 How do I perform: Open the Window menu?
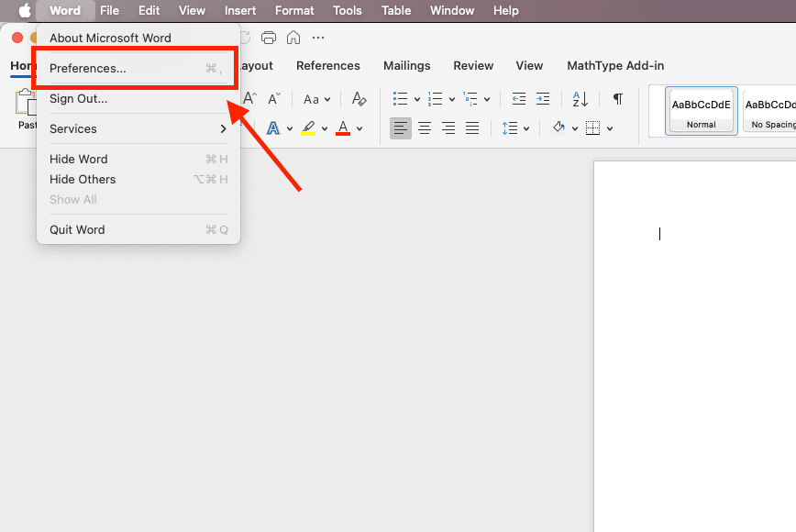click(x=452, y=10)
